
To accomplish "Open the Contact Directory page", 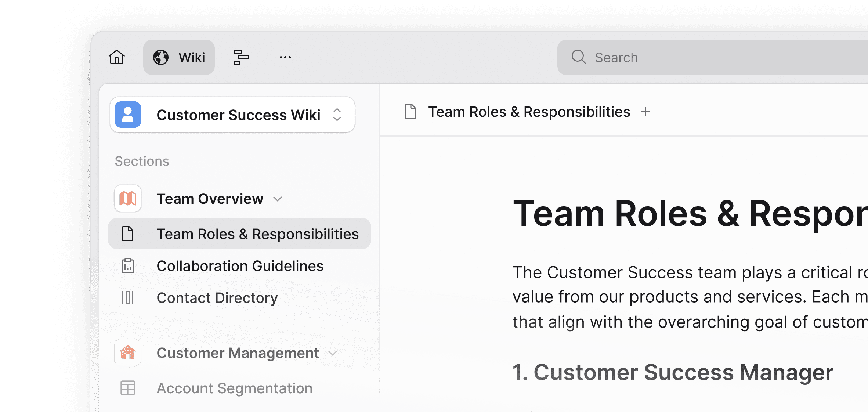I will (217, 298).
